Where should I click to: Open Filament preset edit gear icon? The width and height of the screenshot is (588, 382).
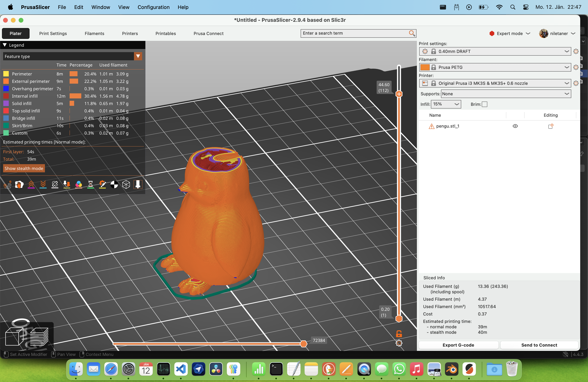coord(576,67)
